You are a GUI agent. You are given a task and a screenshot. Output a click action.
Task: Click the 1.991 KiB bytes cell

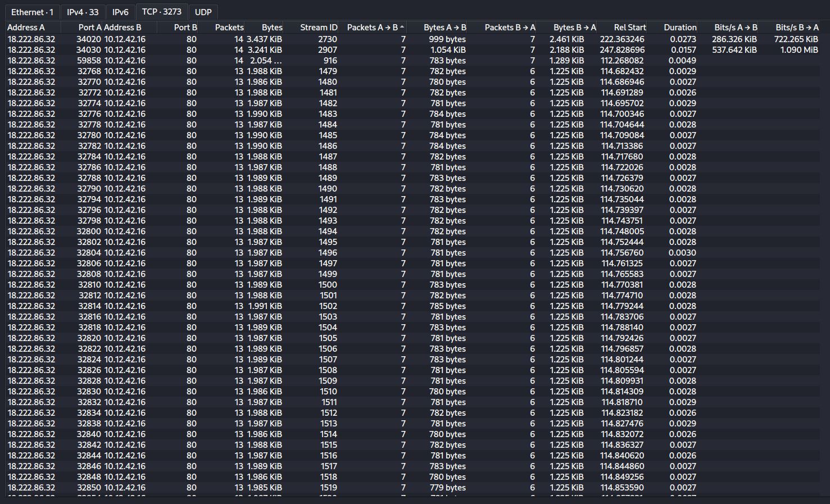pyautogui.click(x=265, y=306)
